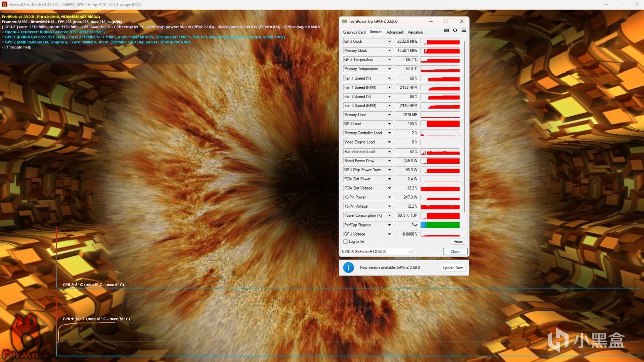Click the Fan 1 Speed value 2138 RPM
644x362 pixels.
[x=407, y=87]
